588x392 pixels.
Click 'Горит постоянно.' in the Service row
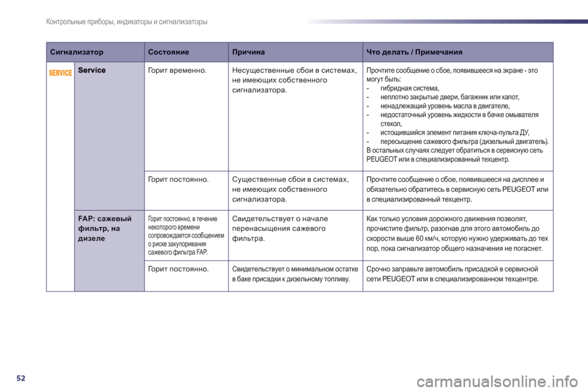178,179
